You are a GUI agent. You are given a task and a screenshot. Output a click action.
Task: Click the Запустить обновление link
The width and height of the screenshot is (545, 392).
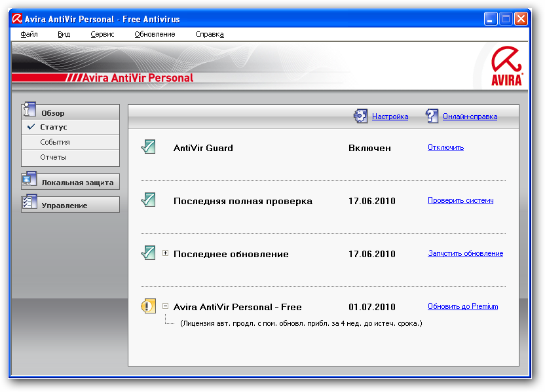pyautogui.click(x=465, y=253)
